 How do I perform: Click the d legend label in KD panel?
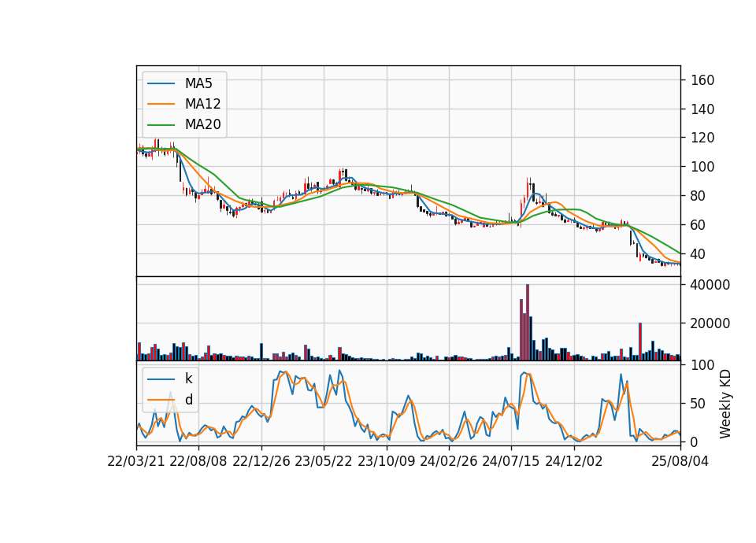[189, 400]
